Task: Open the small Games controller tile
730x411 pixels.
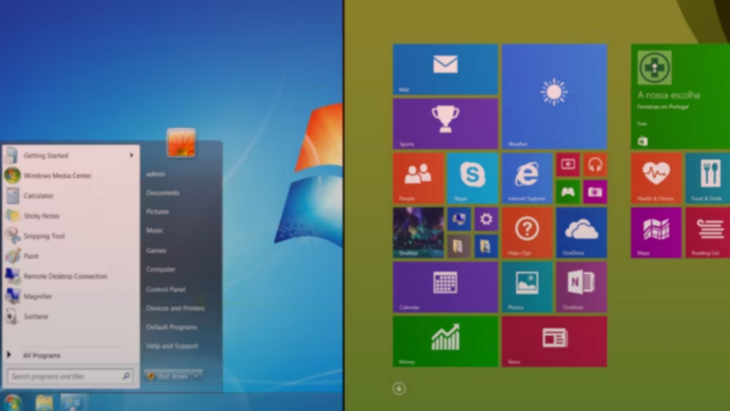Action: coord(568,192)
